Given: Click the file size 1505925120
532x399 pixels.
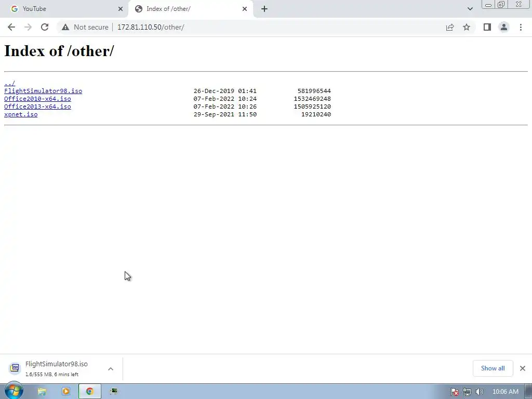Looking at the screenshot, I should tap(312, 107).
